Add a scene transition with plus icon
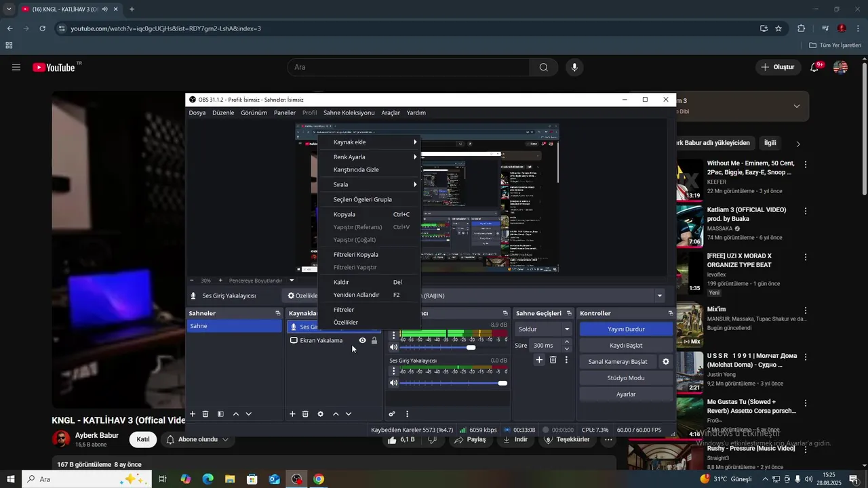This screenshot has height=488, width=868. pyautogui.click(x=539, y=360)
